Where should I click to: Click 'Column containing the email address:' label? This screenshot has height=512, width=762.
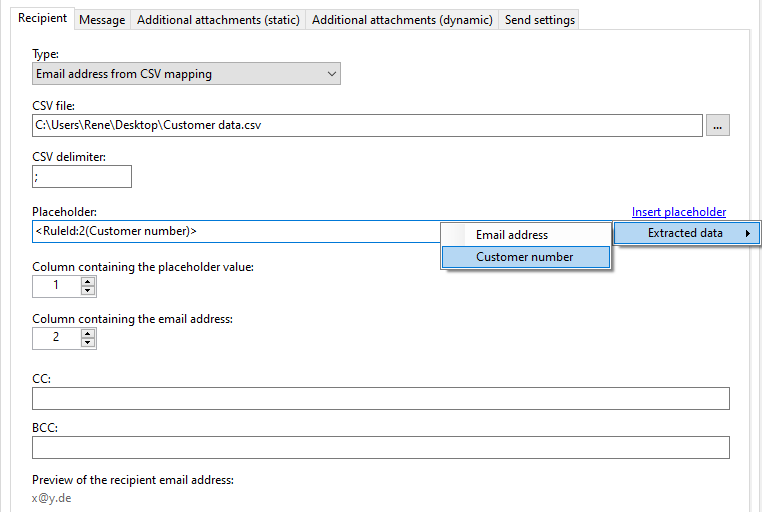pyautogui.click(x=133, y=319)
